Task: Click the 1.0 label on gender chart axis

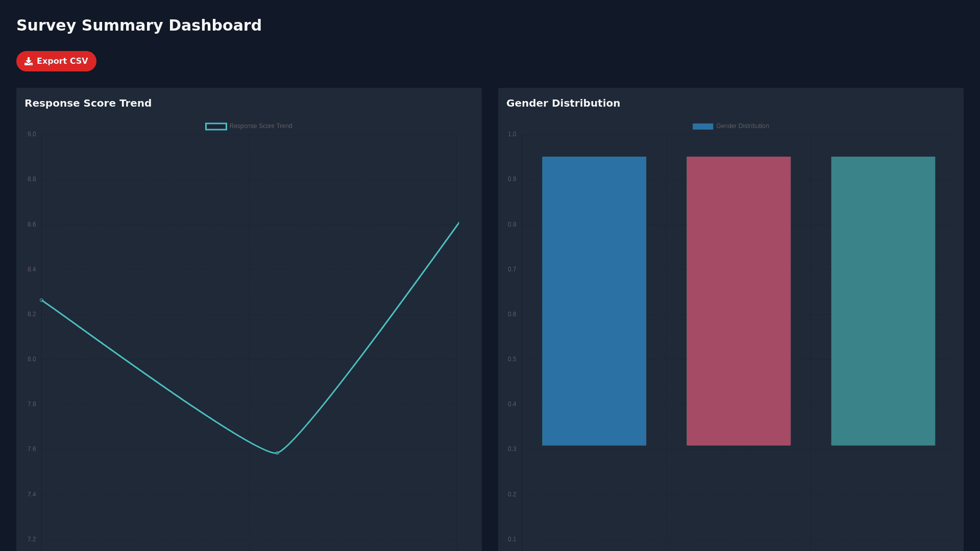Action: pyautogui.click(x=511, y=134)
